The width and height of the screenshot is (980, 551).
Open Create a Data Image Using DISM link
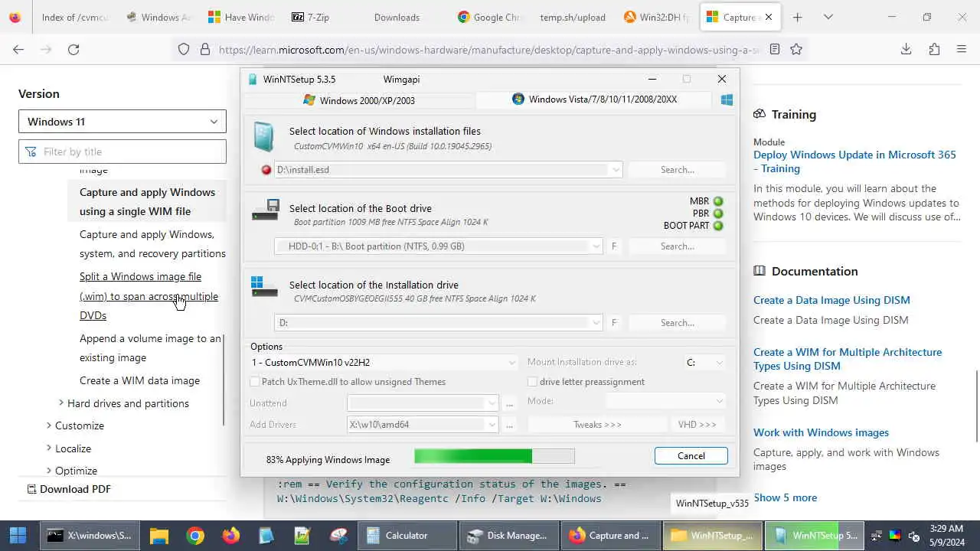pyautogui.click(x=831, y=300)
